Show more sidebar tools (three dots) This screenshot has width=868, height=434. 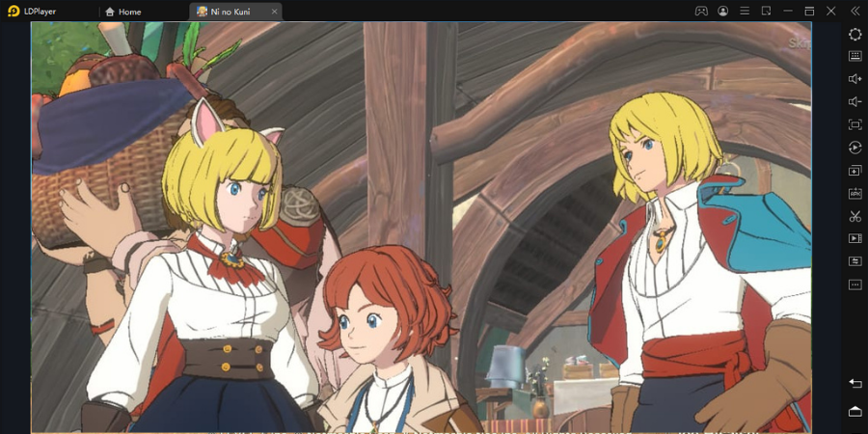854,285
